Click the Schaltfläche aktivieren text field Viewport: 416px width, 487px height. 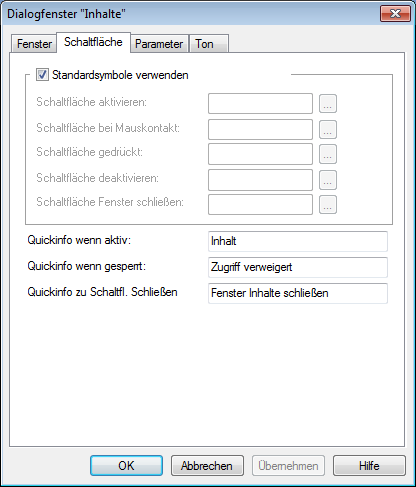point(260,104)
